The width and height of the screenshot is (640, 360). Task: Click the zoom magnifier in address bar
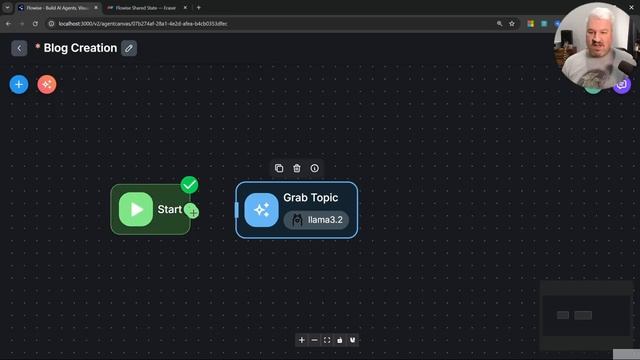pos(500,24)
